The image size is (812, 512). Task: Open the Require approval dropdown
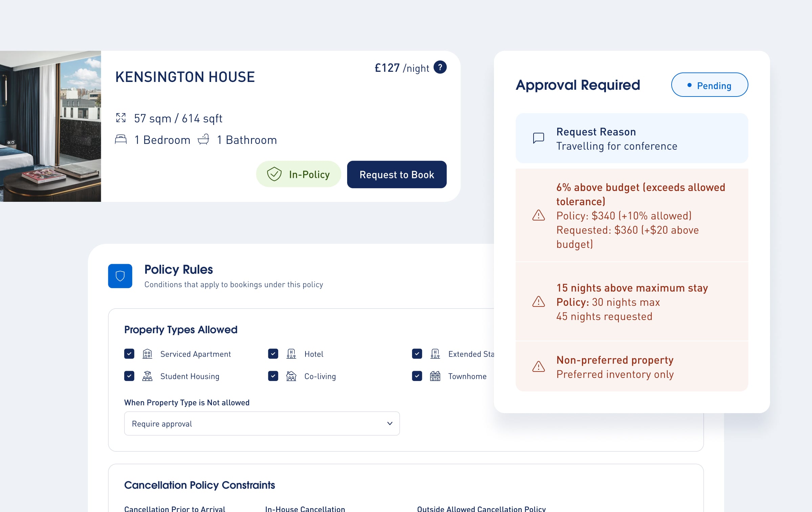coord(262,424)
